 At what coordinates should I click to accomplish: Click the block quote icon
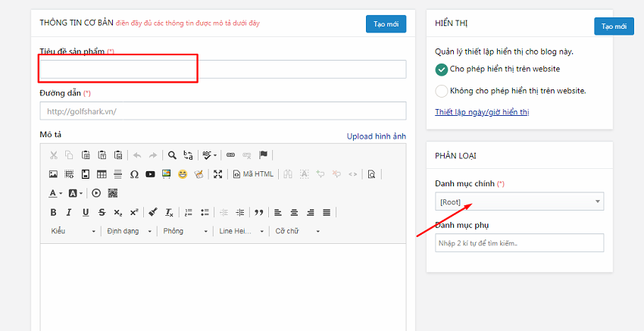pyautogui.click(x=259, y=212)
